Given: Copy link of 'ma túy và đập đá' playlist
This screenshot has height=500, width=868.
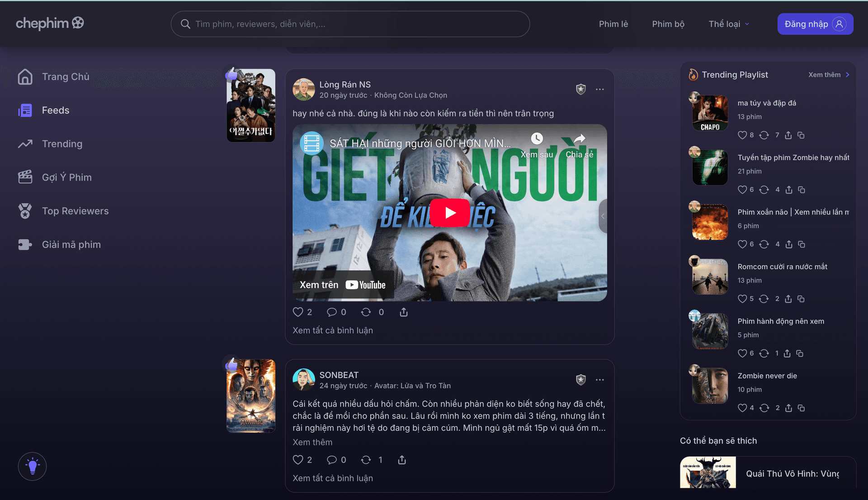Looking at the screenshot, I should [801, 135].
